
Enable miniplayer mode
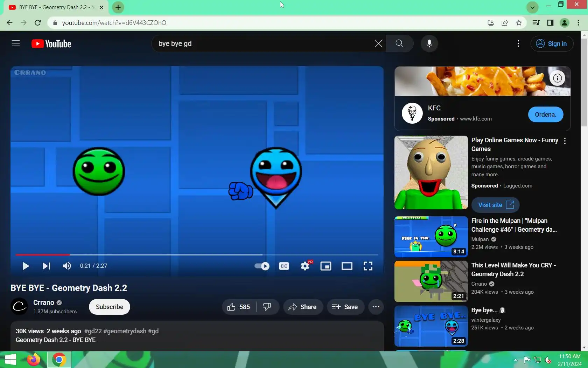coord(326,266)
